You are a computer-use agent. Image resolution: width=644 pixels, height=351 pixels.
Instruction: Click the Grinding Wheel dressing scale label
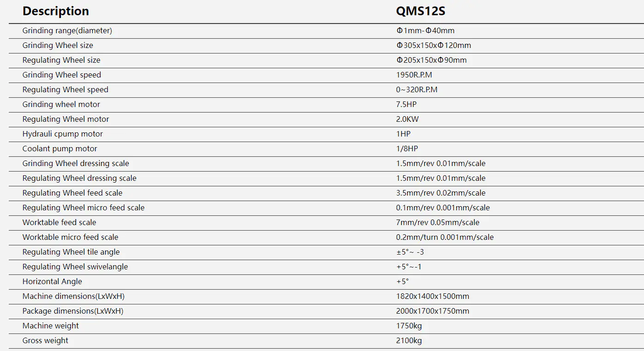[76, 163]
